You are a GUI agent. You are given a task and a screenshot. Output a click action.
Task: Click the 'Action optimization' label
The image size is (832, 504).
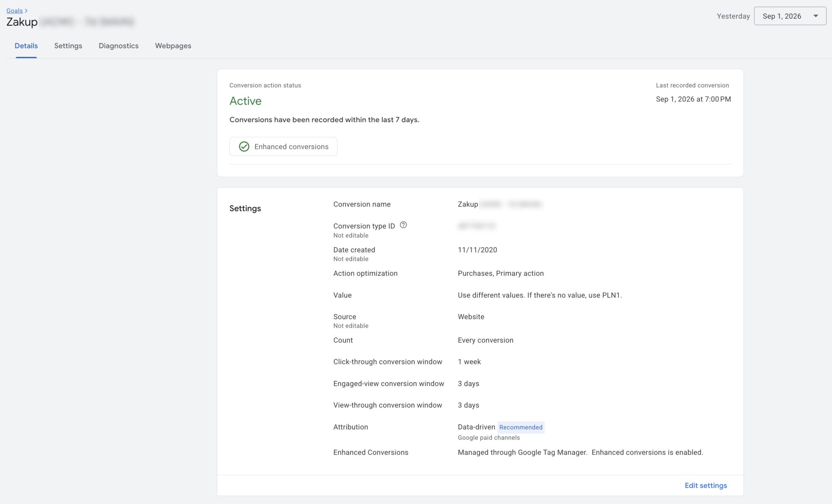(365, 273)
